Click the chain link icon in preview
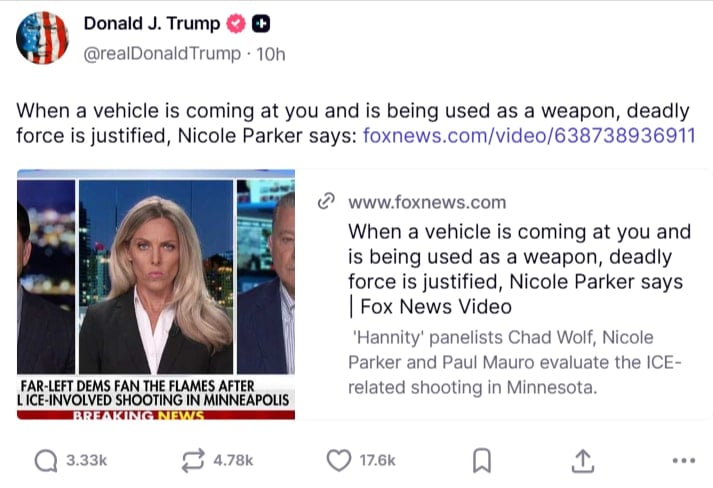The height and width of the screenshot is (488, 713). coord(326,201)
